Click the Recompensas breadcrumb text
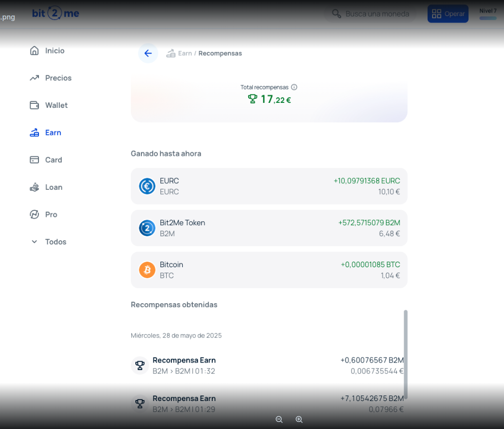Image resolution: width=504 pixels, height=429 pixels. tap(220, 53)
